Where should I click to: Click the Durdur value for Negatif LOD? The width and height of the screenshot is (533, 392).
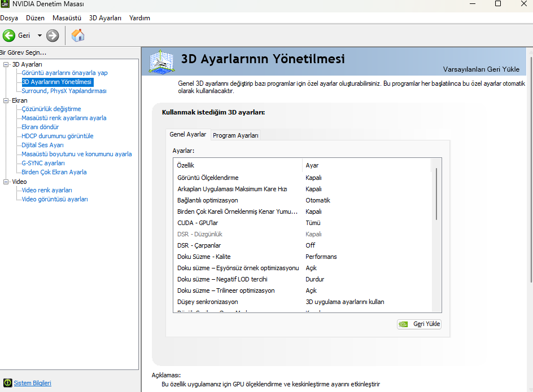tap(314, 279)
